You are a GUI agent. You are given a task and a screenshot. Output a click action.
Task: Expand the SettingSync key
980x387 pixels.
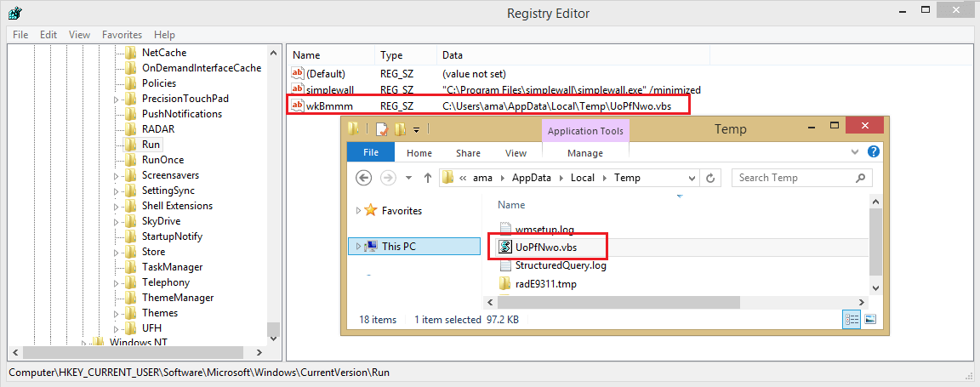click(x=116, y=191)
